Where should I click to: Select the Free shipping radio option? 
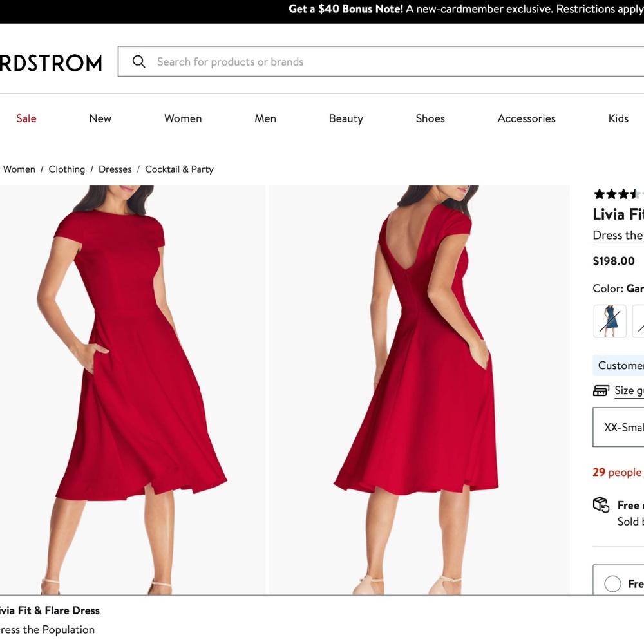tap(612, 583)
